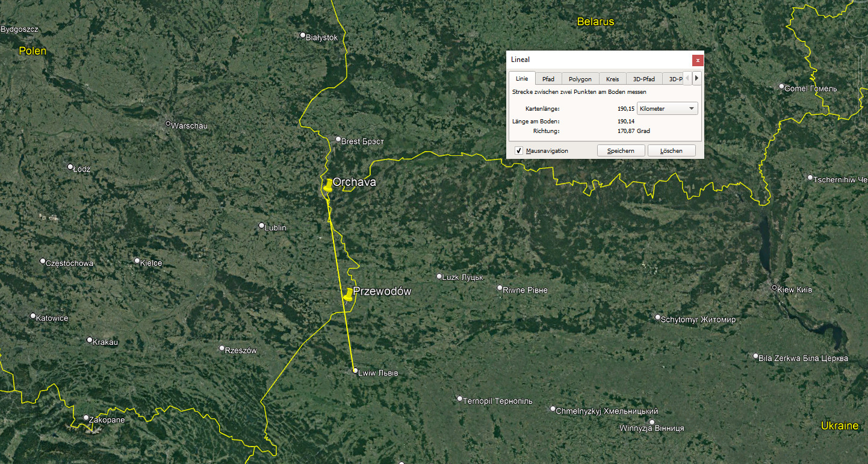Image resolution: width=868 pixels, height=464 pixels.
Task: Switch to the Pfad tab
Action: coord(548,79)
